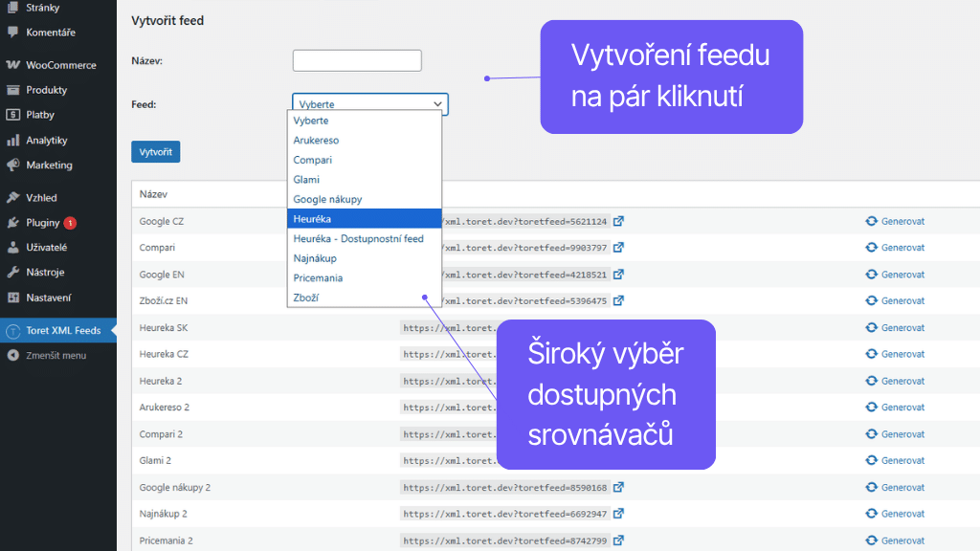Click external link icon beside Google CZ feed URL

pyautogui.click(x=618, y=221)
